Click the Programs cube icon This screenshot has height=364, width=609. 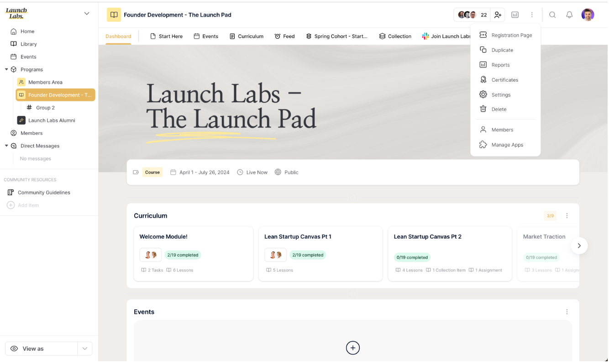14,70
